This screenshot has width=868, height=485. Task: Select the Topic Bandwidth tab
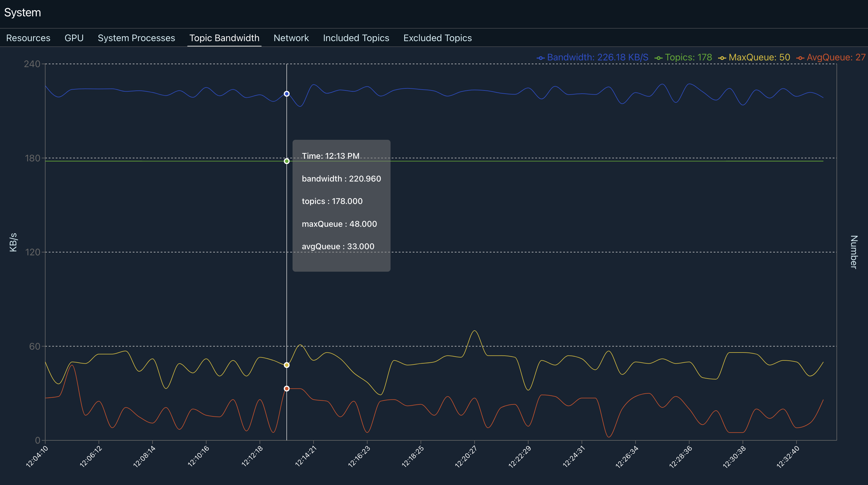click(x=224, y=38)
